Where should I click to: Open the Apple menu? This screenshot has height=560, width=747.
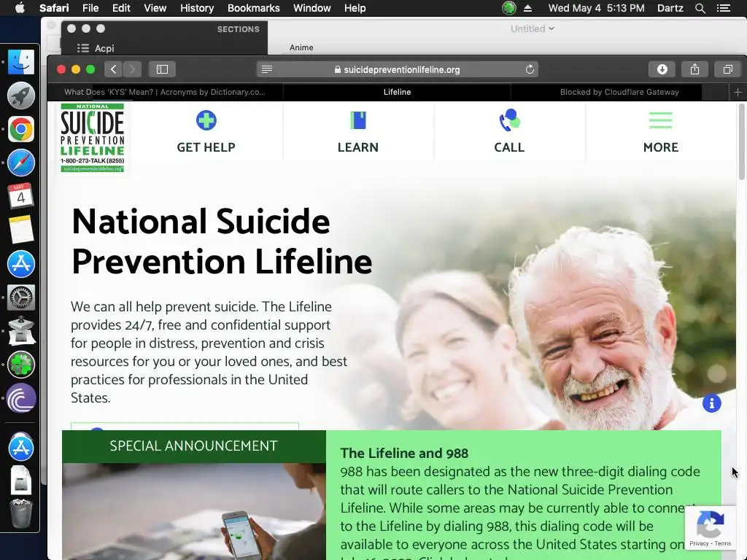pos(20,8)
